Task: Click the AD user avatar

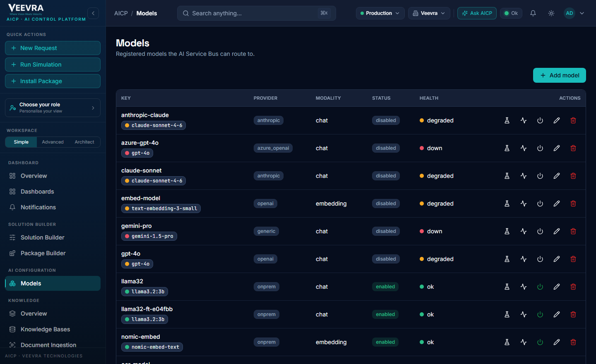Action: pos(570,13)
